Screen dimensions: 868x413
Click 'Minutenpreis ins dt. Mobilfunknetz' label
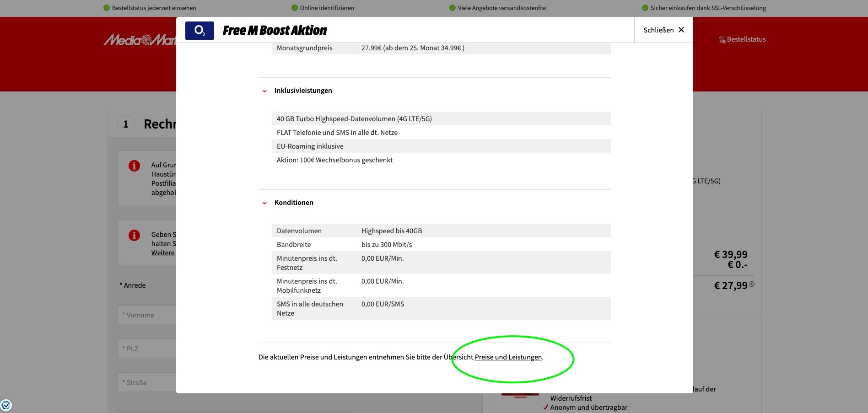(307, 285)
